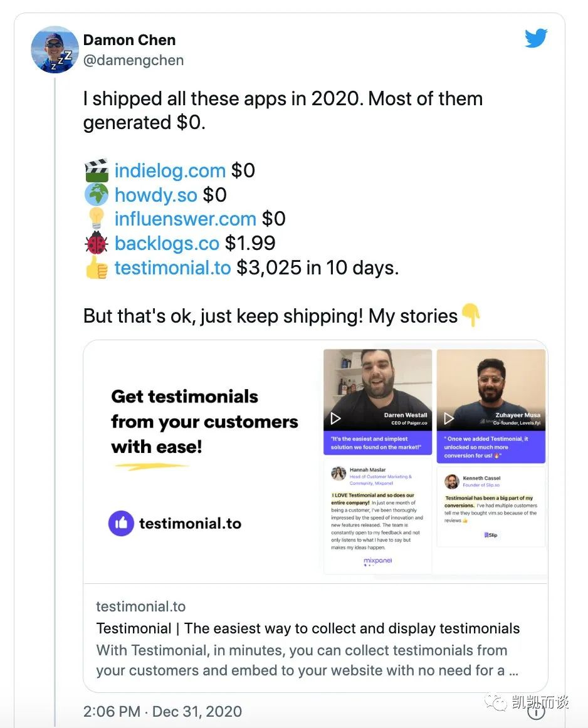Click the Damon Chen display name

coord(129,40)
